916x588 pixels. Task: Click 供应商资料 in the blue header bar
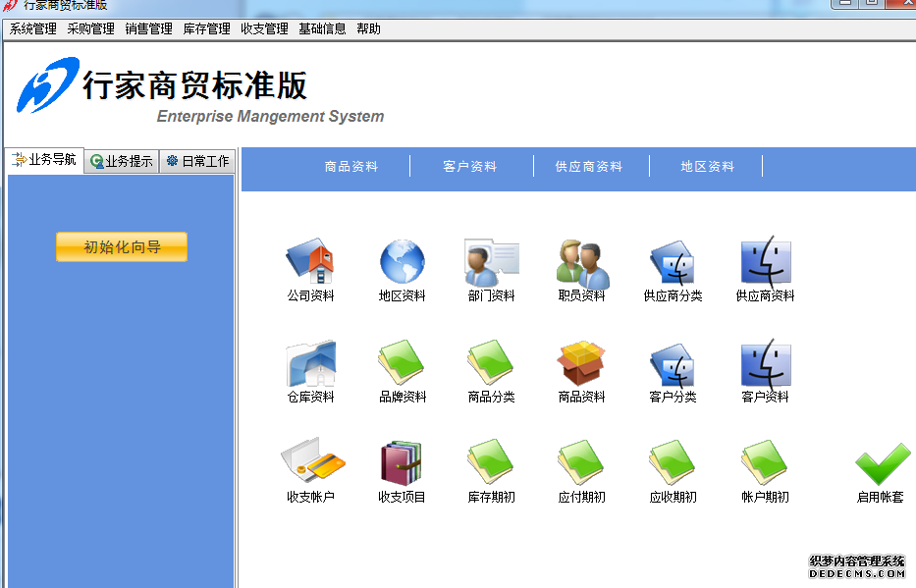(x=589, y=167)
